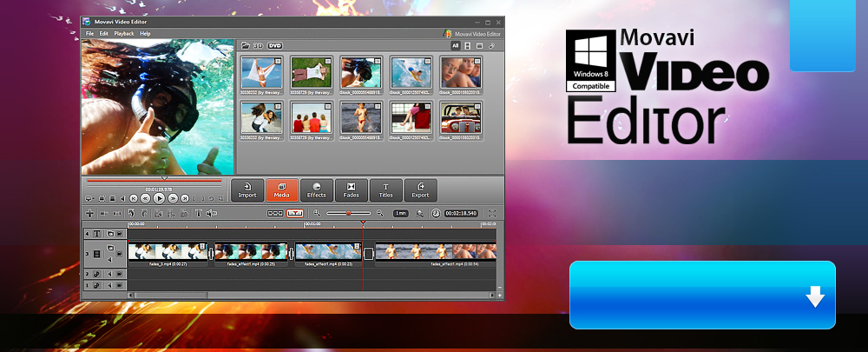Click the add track plus icon
Screen dimensions: 868x352
coord(89,213)
